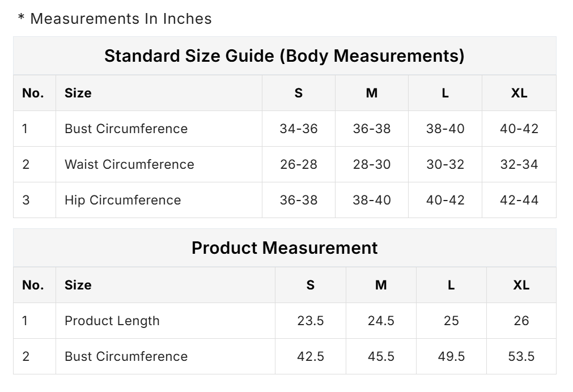The image size is (573, 392).
Task: Select product bust value 53.5
Action: 521,356
